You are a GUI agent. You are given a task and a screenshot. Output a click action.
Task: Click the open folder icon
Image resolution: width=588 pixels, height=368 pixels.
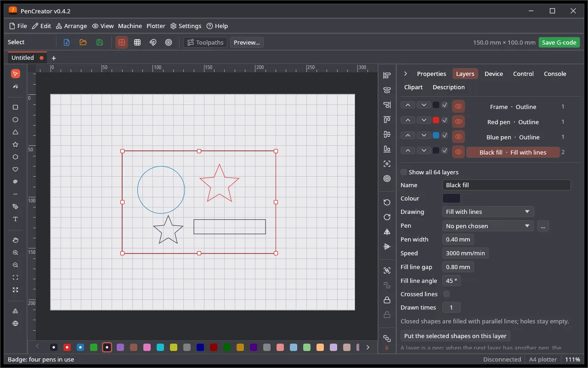pos(83,42)
